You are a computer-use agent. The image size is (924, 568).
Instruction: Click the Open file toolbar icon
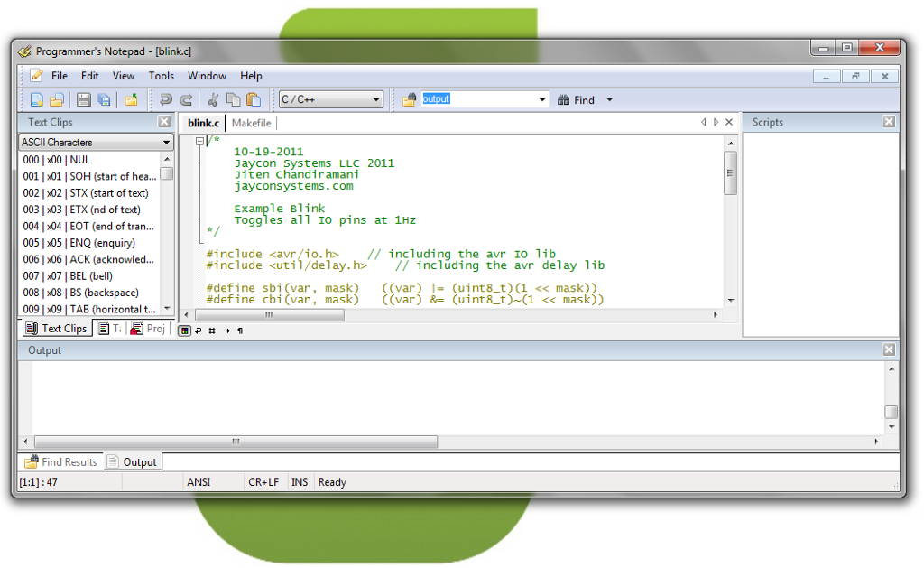(57, 99)
